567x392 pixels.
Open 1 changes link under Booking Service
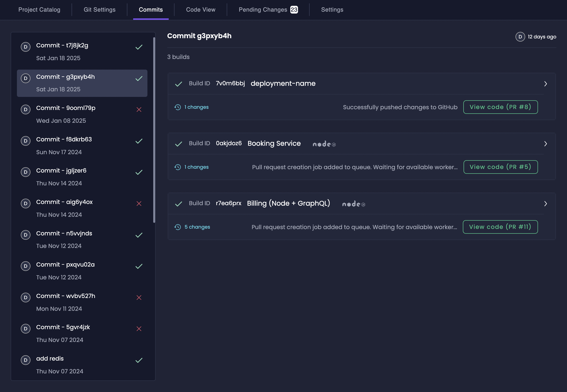tap(196, 167)
